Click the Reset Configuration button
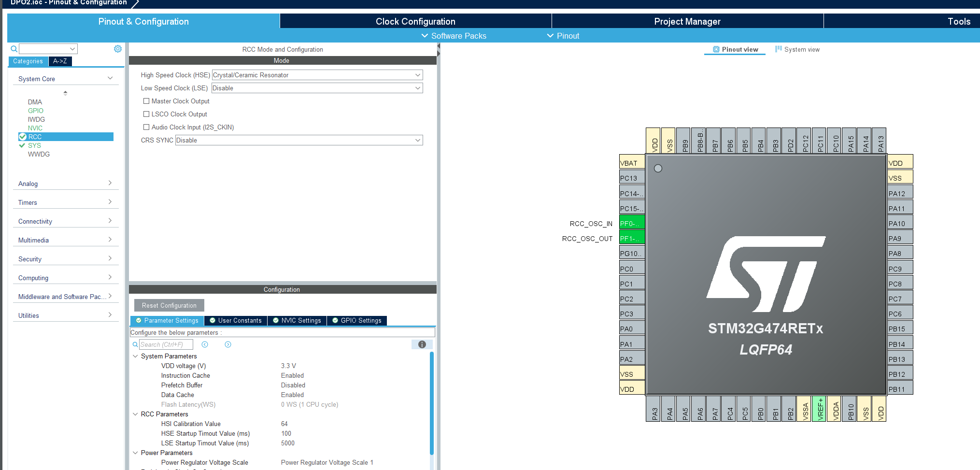 (169, 305)
